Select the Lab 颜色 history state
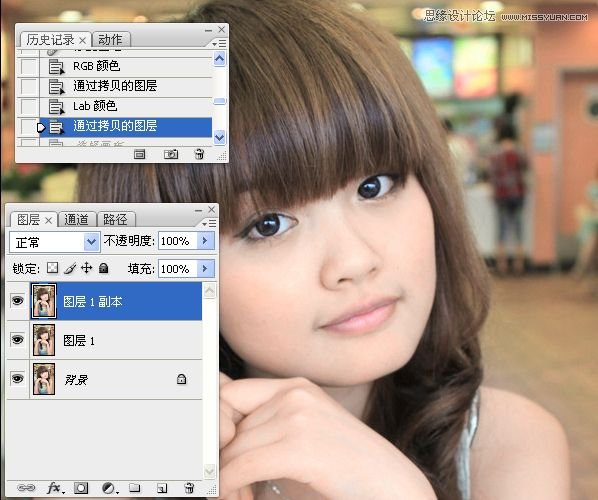This screenshot has width=598, height=500. [126, 106]
